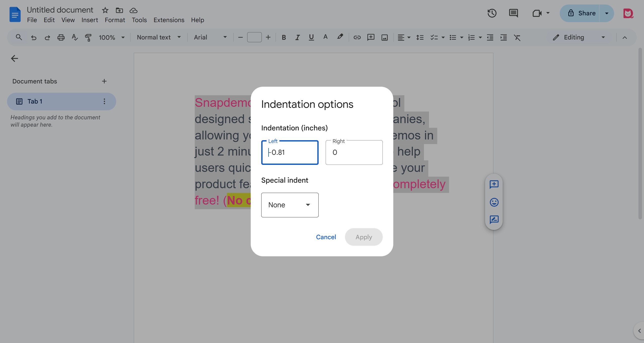Screen dimensions: 644x343
Task: Click the move to folder icon
Action: 119,10
